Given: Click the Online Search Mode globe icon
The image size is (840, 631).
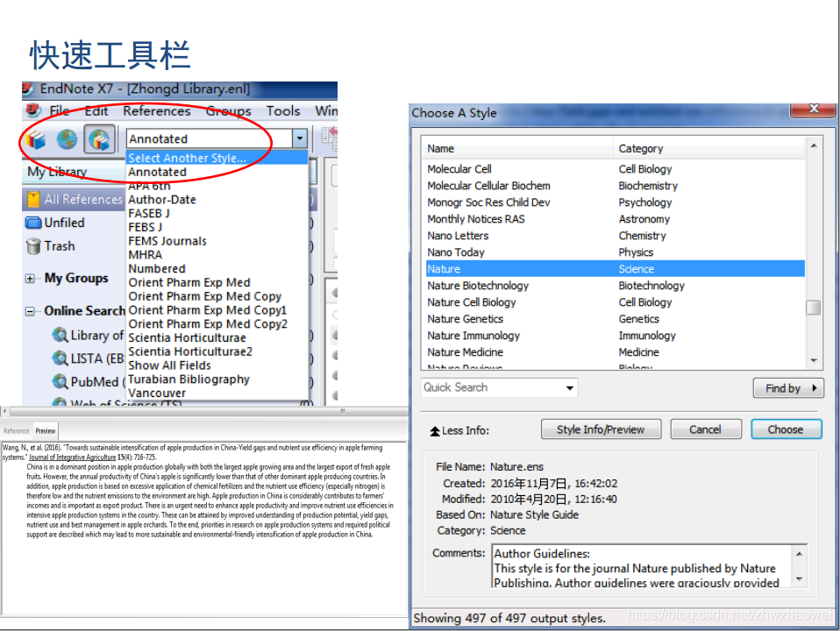Looking at the screenshot, I should (67, 140).
